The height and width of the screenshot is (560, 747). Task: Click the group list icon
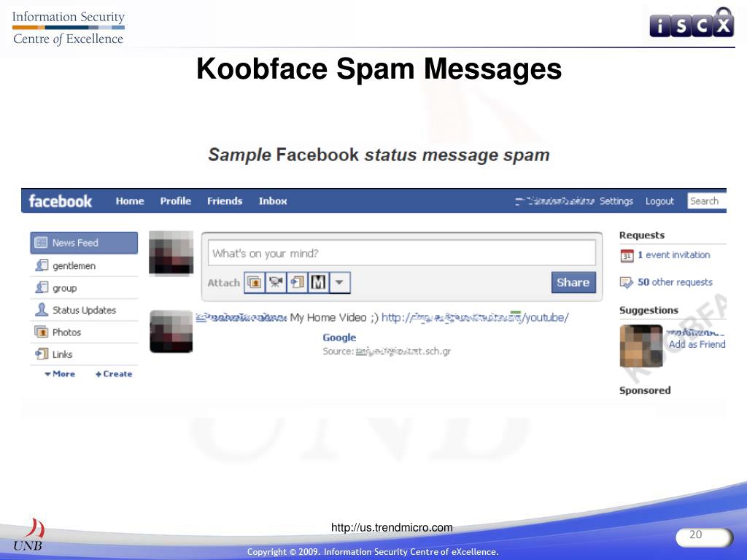42,287
